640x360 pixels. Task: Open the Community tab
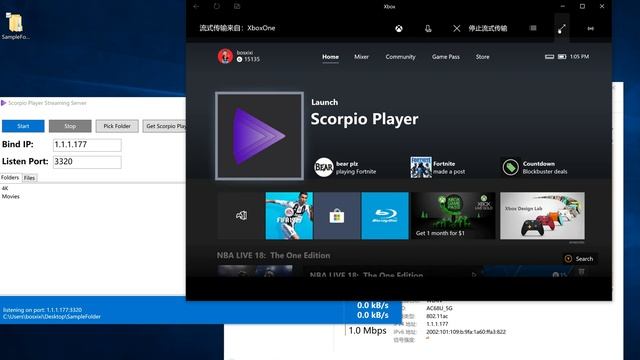click(x=400, y=57)
